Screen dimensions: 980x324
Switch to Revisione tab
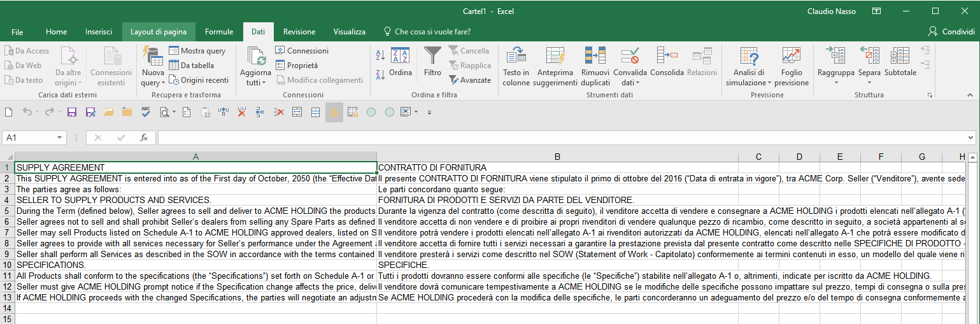tap(299, 32)
